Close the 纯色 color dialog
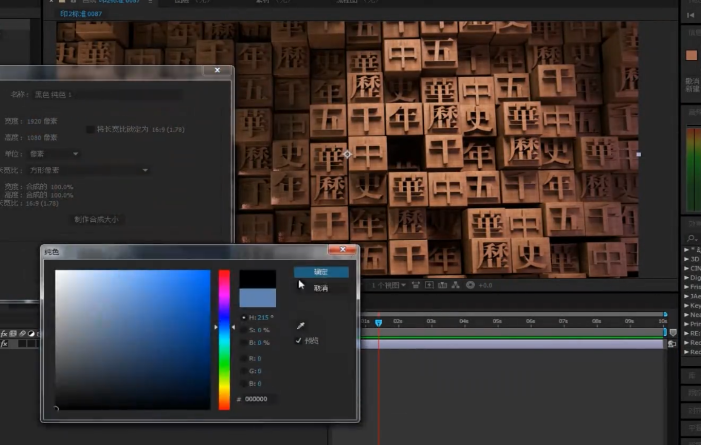The height and width of the screenshot is (445, 701). point(342,249)
